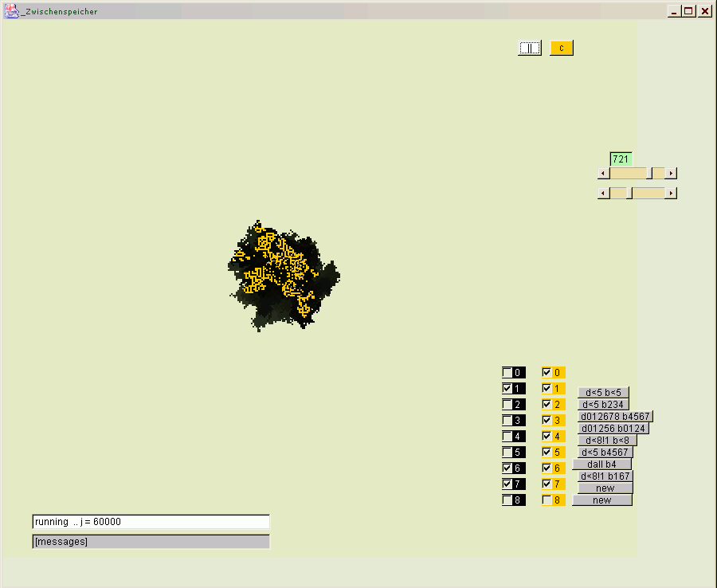
Task: Click left arrow of lower scrollbar
Action: point(604,193)
